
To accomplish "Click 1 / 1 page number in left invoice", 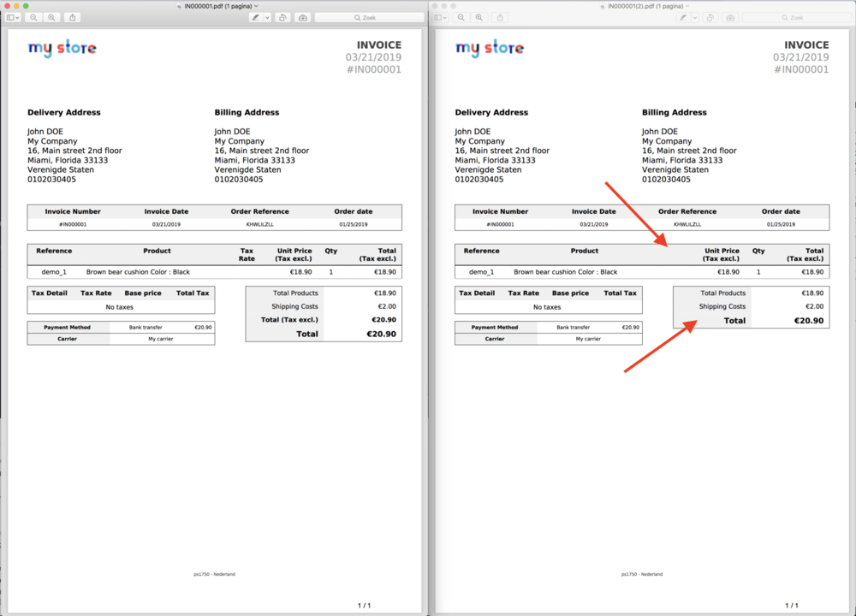I will tap(364, 606).
